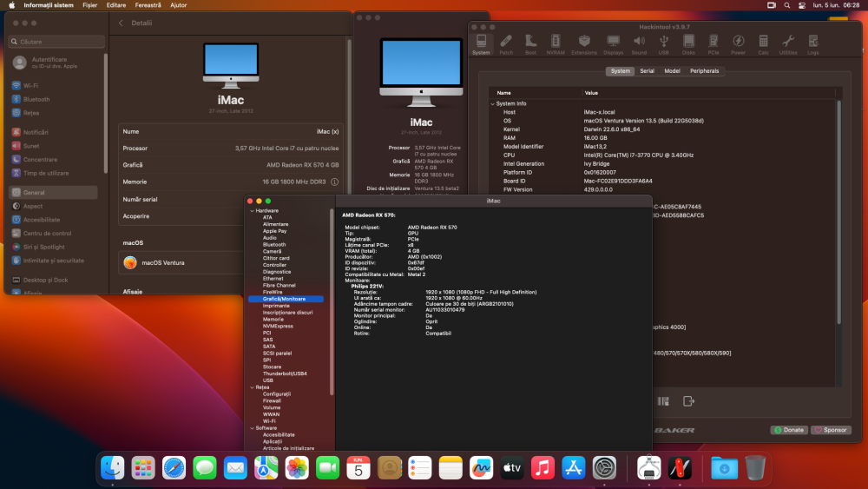Collapse the Software section in System Information
The height and width of the screenshot is (489, 868).
coord(252,428)
